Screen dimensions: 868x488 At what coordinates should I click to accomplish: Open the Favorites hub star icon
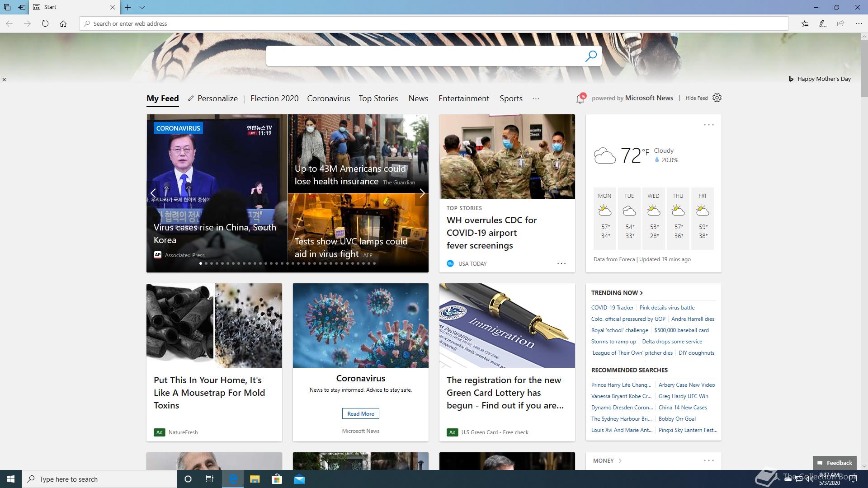(x=805, y=23)
